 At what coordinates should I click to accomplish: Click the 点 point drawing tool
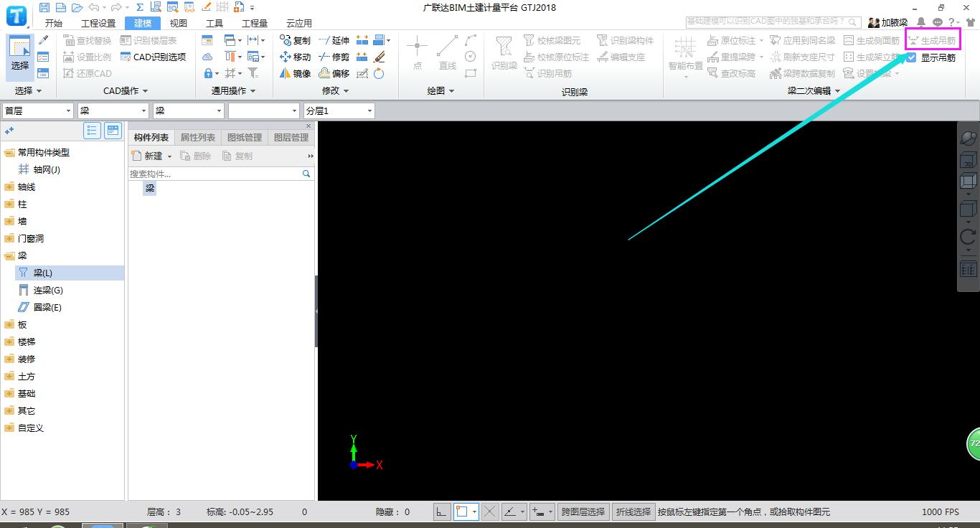coord(418,53)
